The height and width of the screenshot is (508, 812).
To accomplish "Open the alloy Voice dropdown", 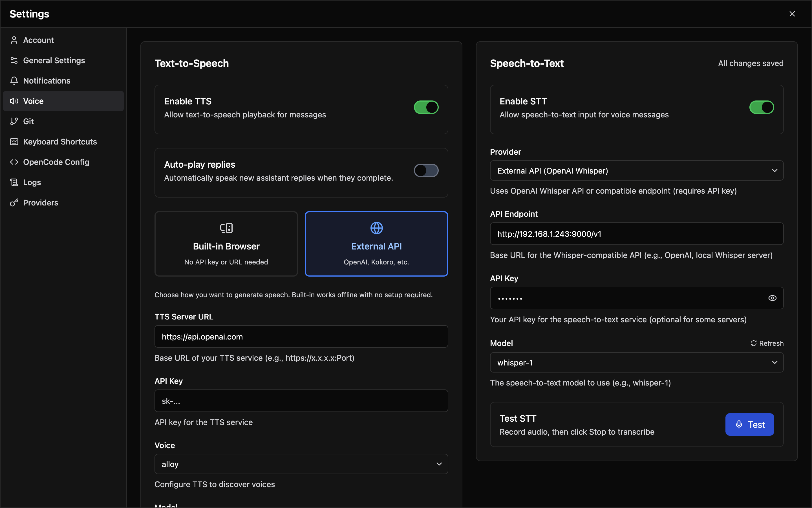I will click(x=301, y=464).
